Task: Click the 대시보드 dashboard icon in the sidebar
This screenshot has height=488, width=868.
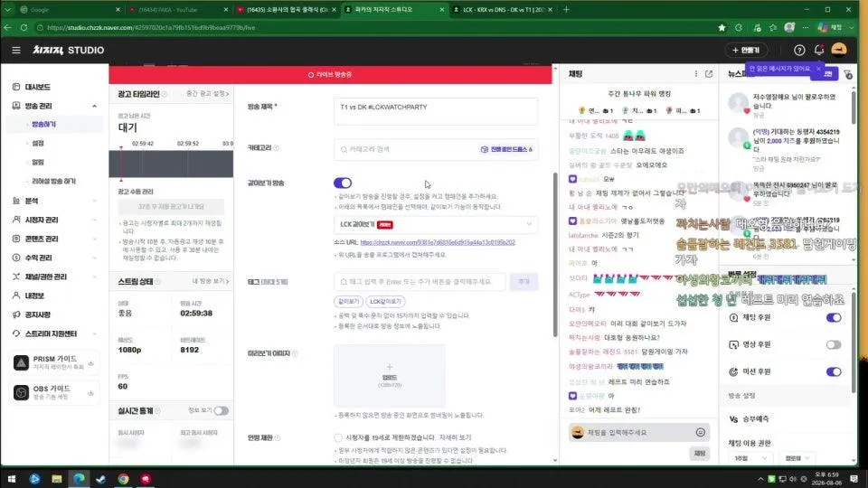Action: pyautogui.click(x=16, y=87)
